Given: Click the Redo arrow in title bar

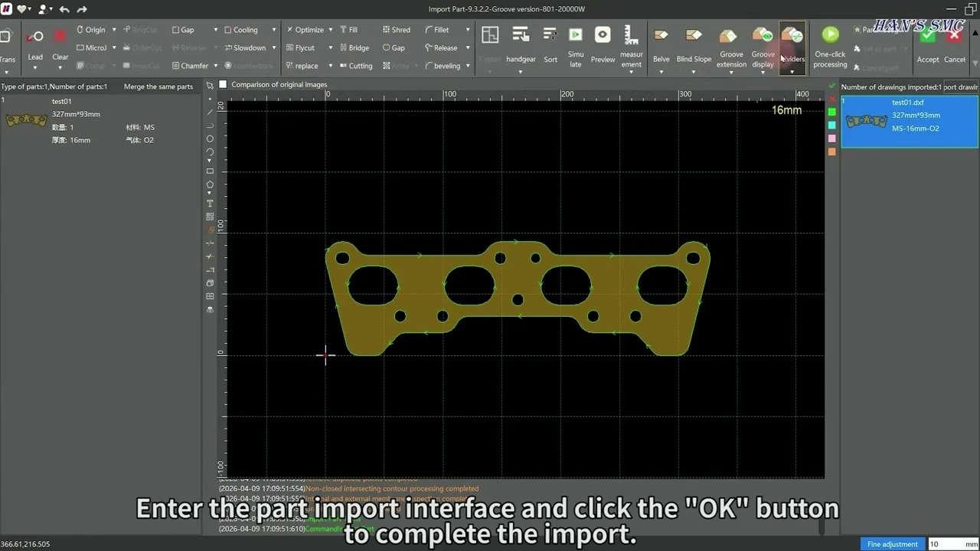Looking at the screenshot, I should (x=82, y=9).
